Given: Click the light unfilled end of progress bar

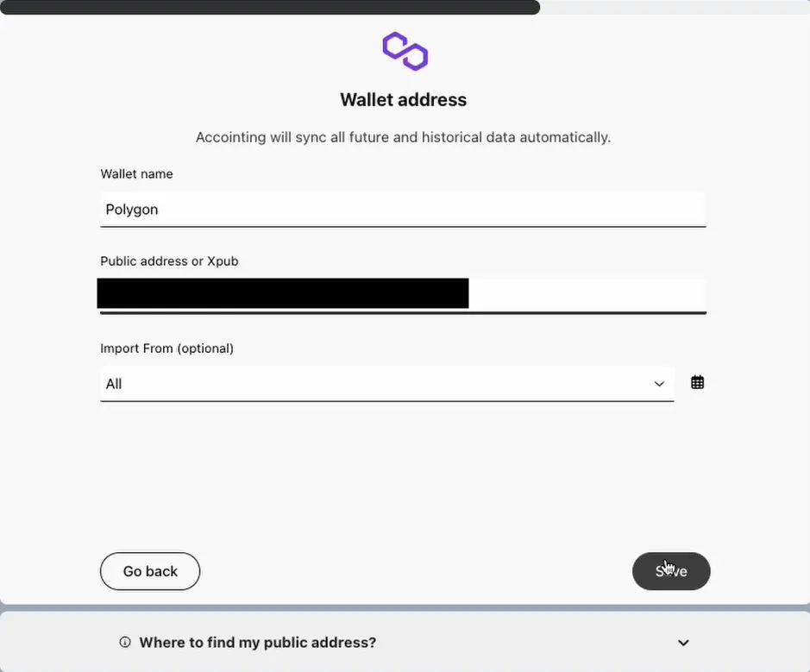Looking at the screenshot, I should pyautogui.click(x=673, y=7).
